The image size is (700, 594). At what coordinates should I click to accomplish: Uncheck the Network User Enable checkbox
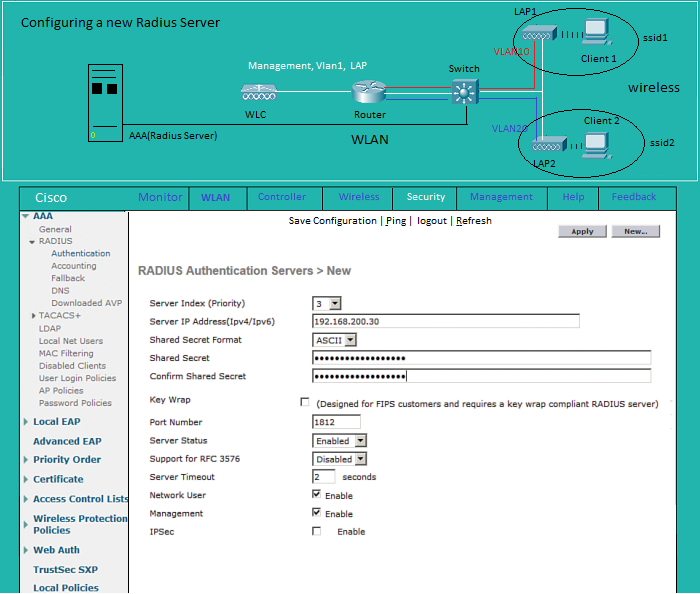317,495
